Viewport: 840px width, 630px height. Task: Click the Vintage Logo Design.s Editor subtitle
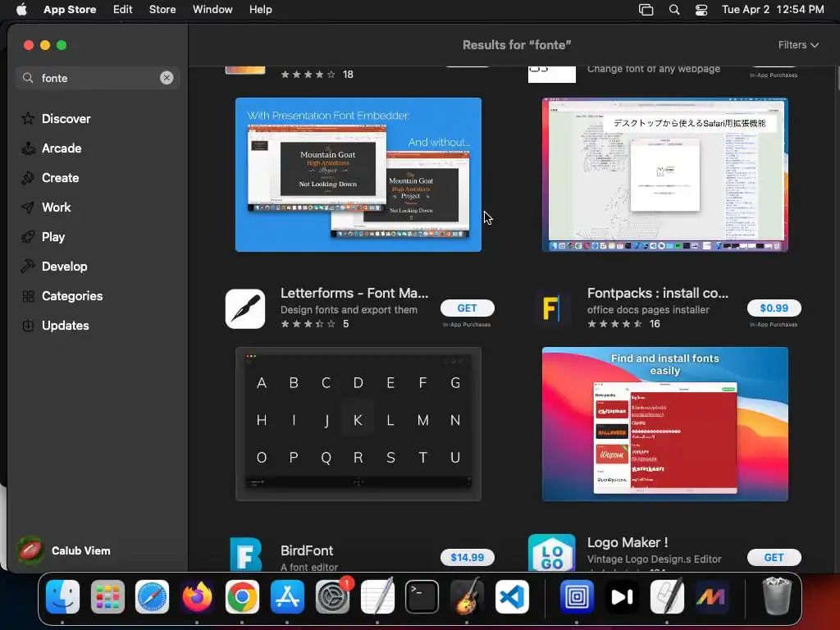pyautogui.click(x=654, y=559)
